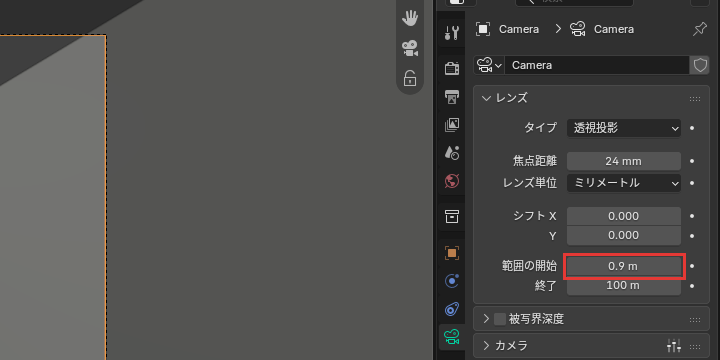Open the camera data-block browse dropdown
Viewport: 720px width, 360px height.
[489, 65]
